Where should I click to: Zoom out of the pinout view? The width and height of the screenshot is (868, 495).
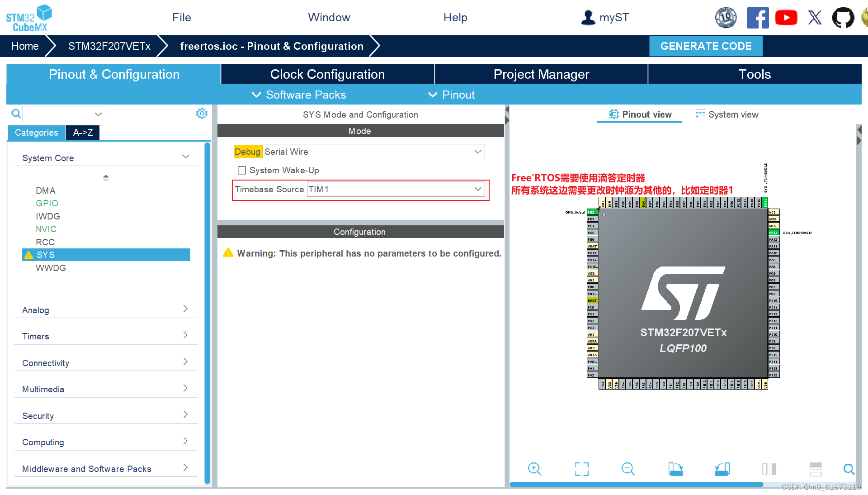628,469
